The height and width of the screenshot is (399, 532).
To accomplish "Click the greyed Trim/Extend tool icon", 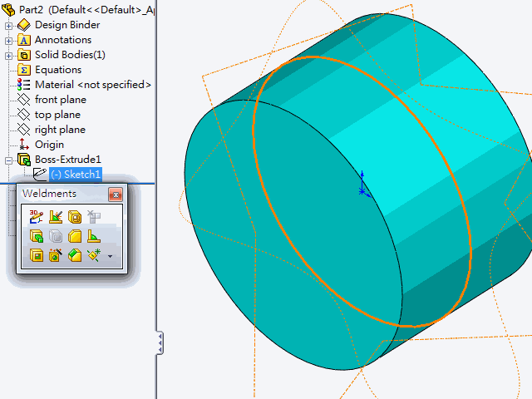I will coord(94,216).
